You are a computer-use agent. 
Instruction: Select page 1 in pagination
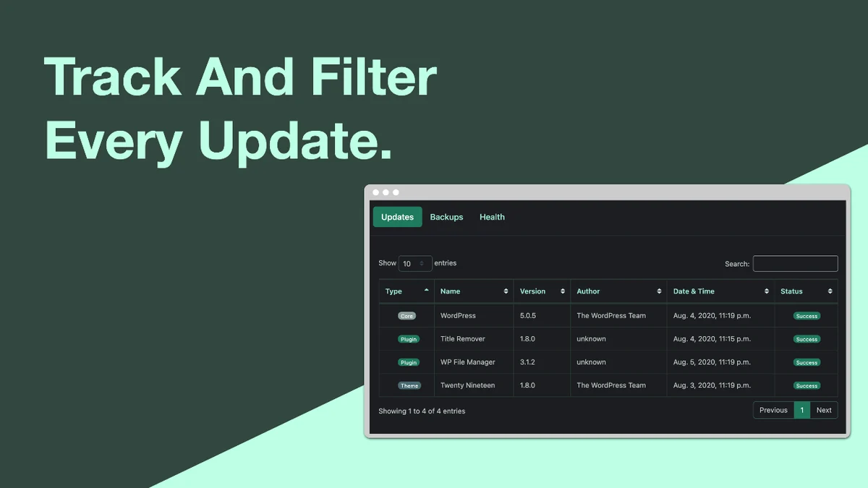[801, 410]
